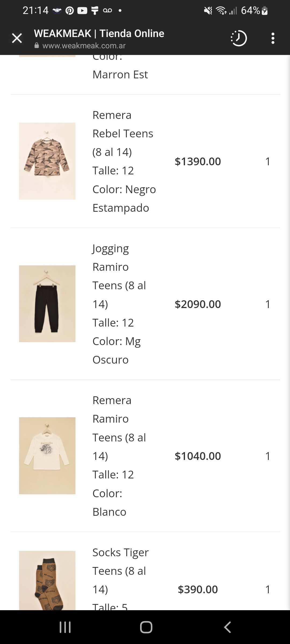Open the black Jogging Ramiro pants thumbnail
The width and height of the screenshot is (290, 644).
click(x=47, y=304)
